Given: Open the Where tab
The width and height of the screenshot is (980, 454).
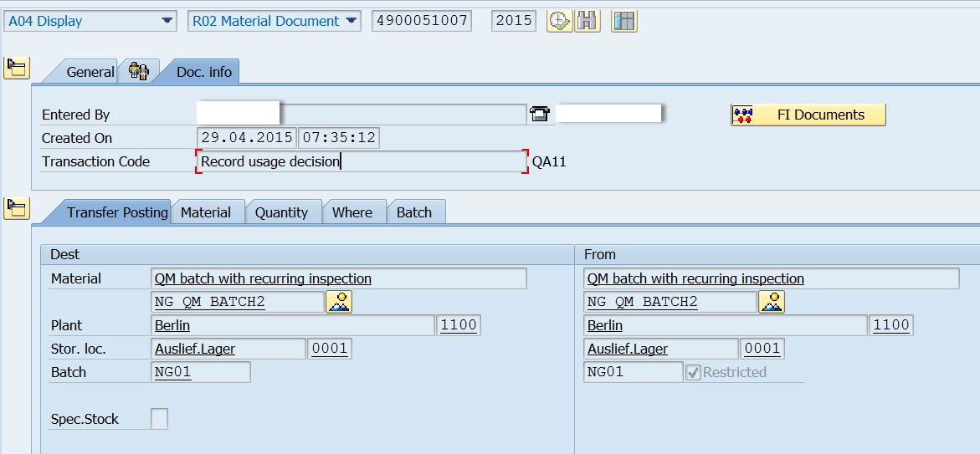Looking at the screenshot, I should click(352, 212).
